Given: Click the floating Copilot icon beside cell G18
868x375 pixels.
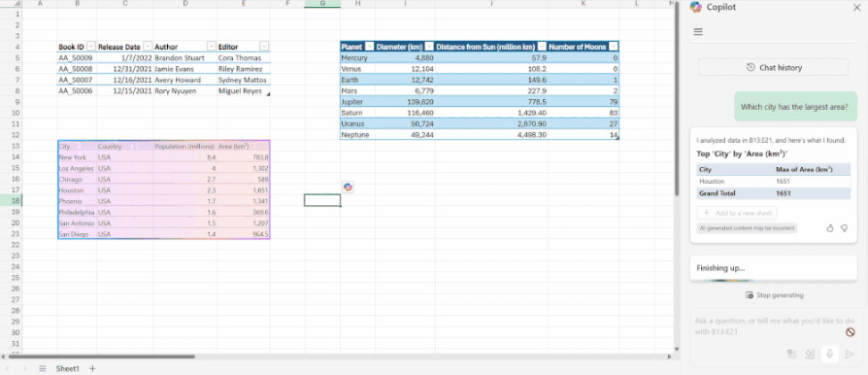Looking at the screenshot, I should (348, 187).
